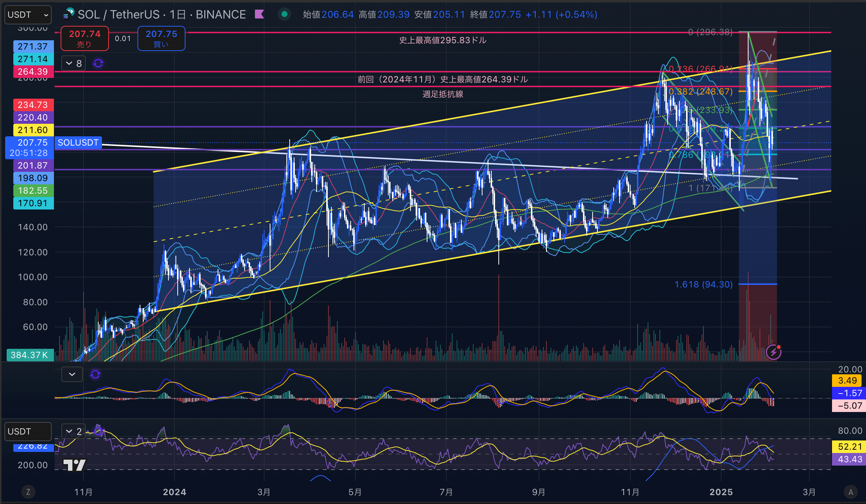Click the 207.74 sell button
The width and height of the screenshot is (866, 504).
pos(85,38)
